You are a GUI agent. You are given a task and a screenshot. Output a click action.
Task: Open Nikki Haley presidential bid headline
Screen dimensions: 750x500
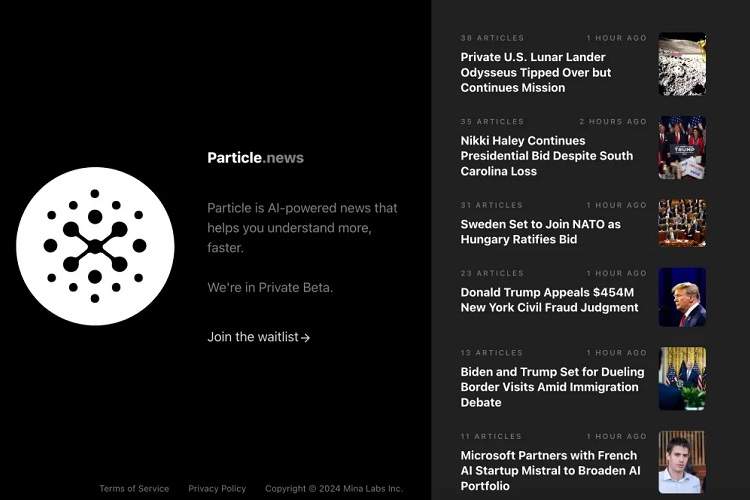pyautogui.click(x=546, y=156)
